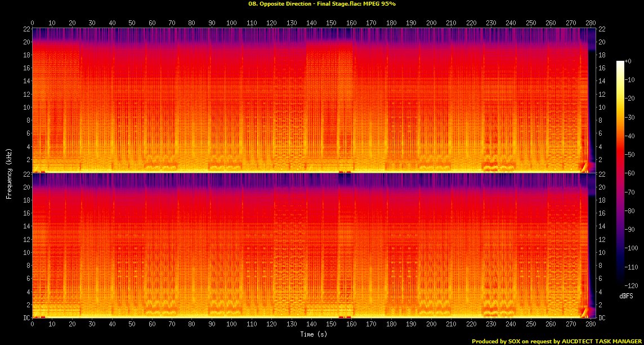
Task: Click the "-120" label on the color scale
Action: (x=631, y=286)
